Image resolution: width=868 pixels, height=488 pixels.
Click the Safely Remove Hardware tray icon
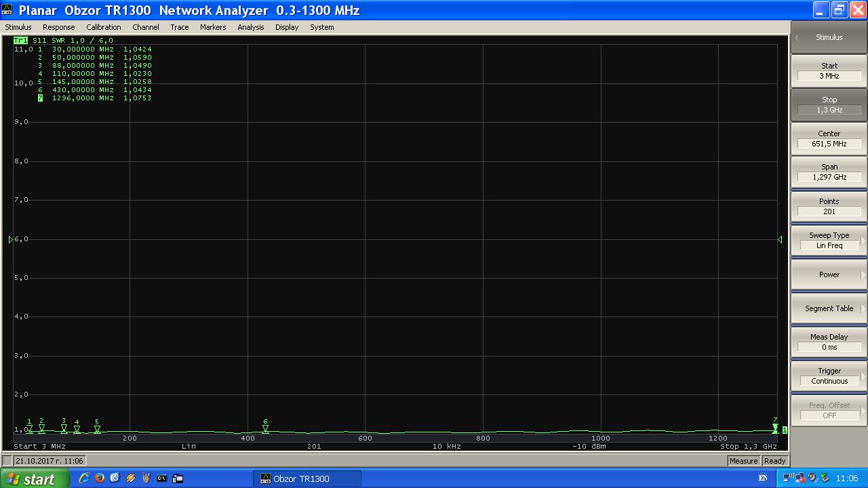pyautogui.click(x=812, y=479)
